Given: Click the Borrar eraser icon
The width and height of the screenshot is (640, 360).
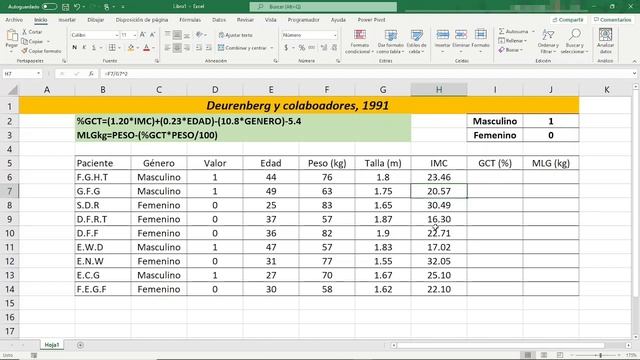Looking at the screenshot, I should [x=502, y=50].
